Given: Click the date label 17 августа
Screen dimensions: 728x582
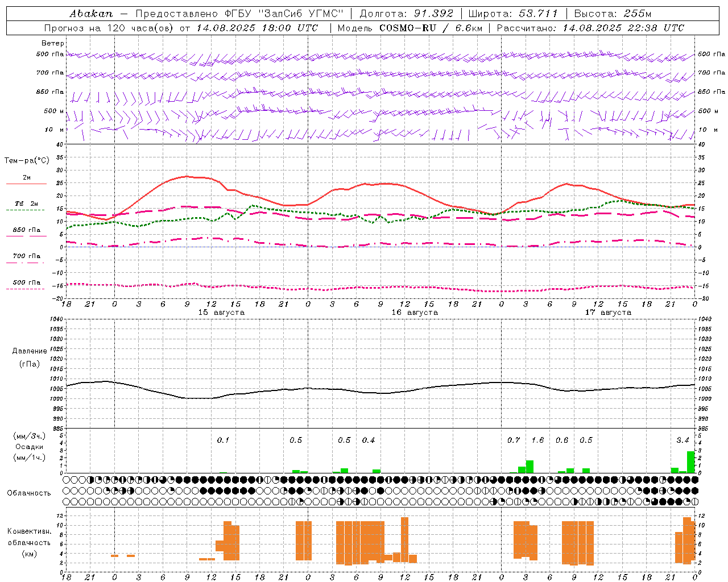Looking at the screenshot, I should pyautogui.click(x=608, y=313).
